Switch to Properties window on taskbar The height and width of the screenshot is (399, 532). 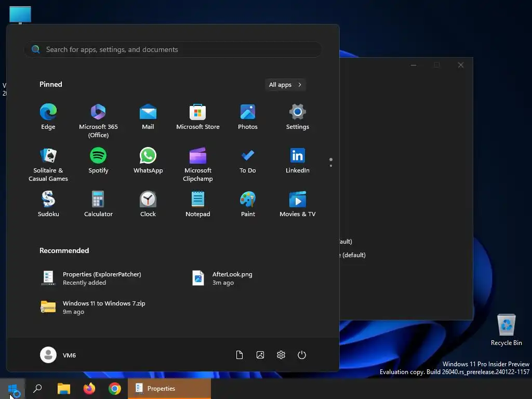[x=169, y=389]
